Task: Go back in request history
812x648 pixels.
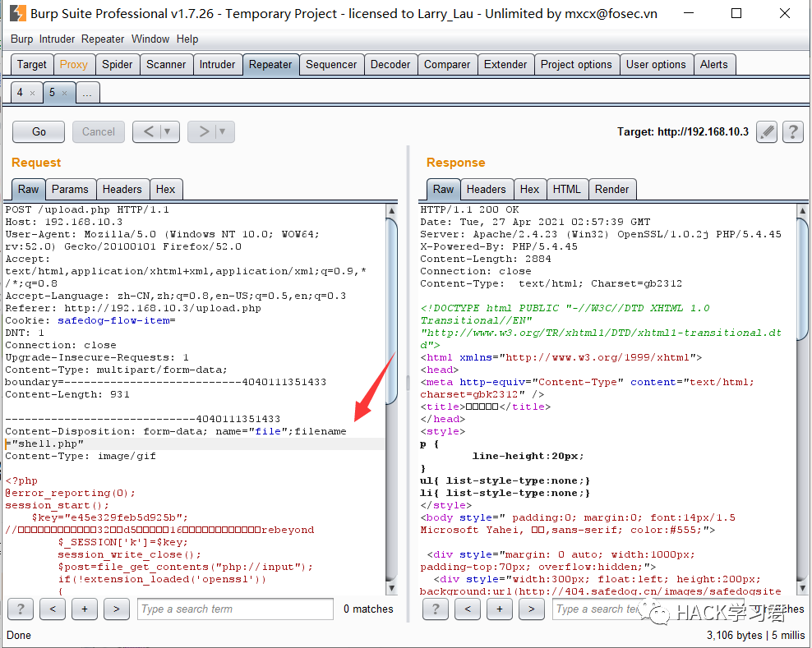Action: [x=148, y=131]
